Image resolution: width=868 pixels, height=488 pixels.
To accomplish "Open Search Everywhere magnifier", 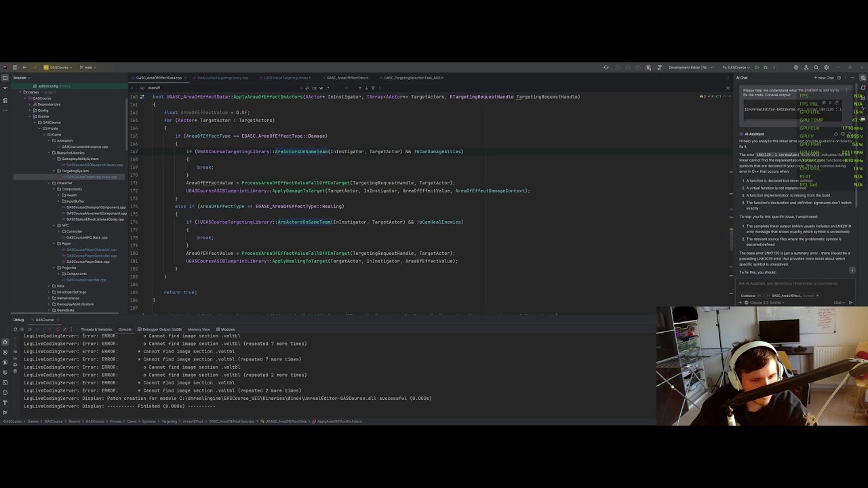I will [816, 67].
